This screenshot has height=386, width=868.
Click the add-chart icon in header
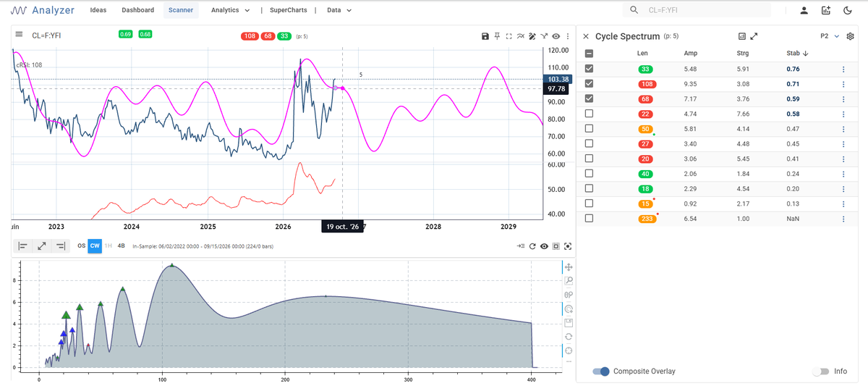click(x=827, y=10)
